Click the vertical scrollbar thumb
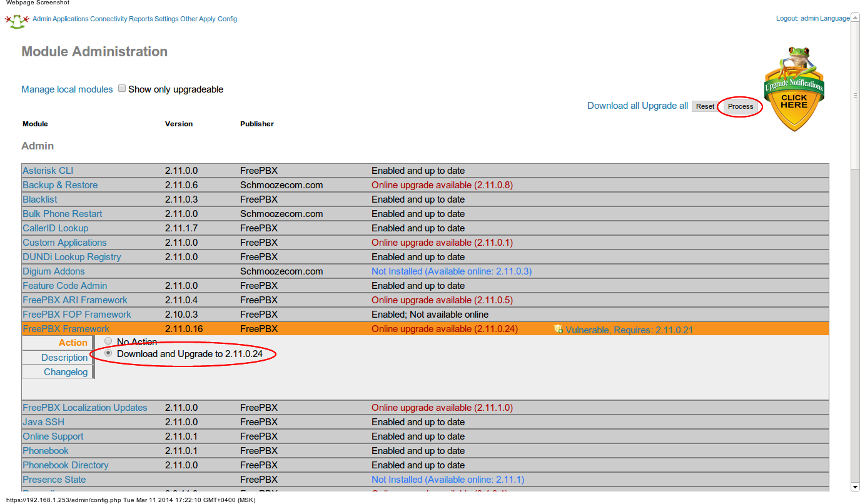860x504 pixels. (x=855, y=95)
